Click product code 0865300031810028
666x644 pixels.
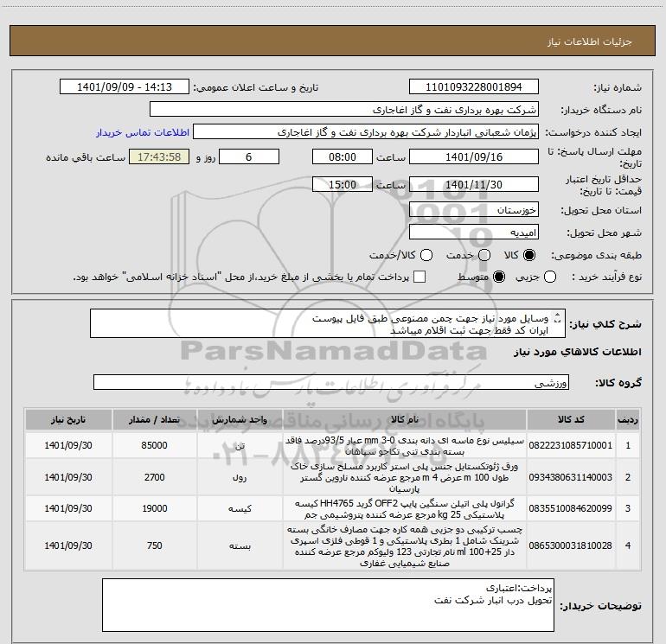point(571,545)
